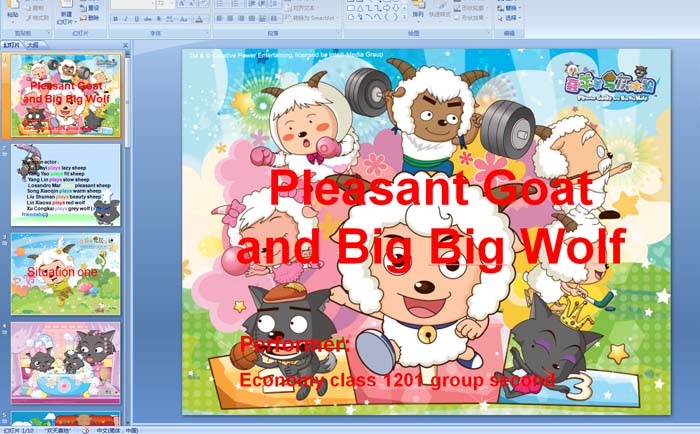The image size is (700, 434).
Task: Click the Arrange button
Action: [x=418, y=11]
